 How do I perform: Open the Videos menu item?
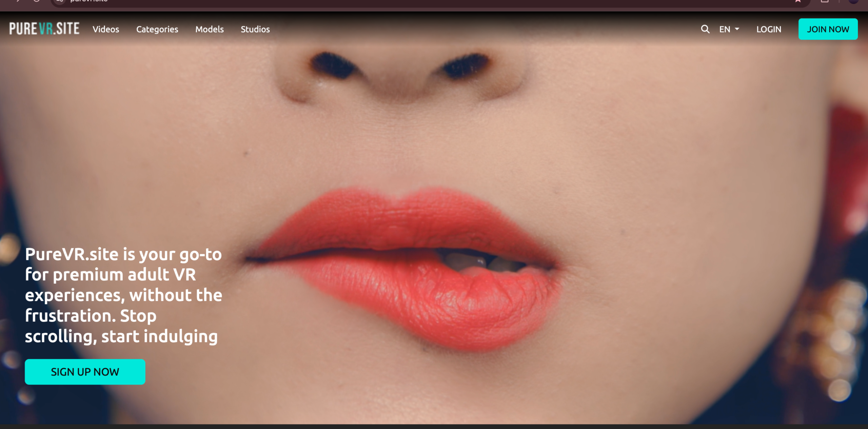(106, 30)
